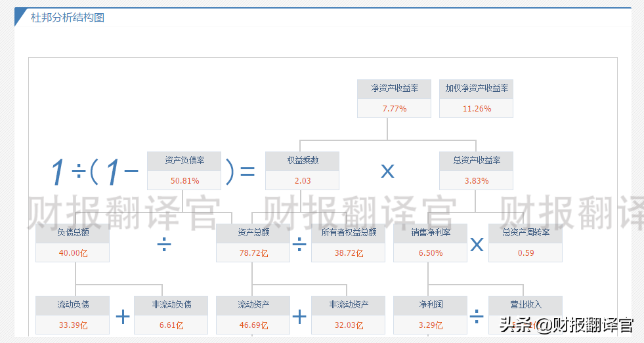Click the 资产负债率 box
Viewport: 644px width, 343px height.
pos(184,171)
